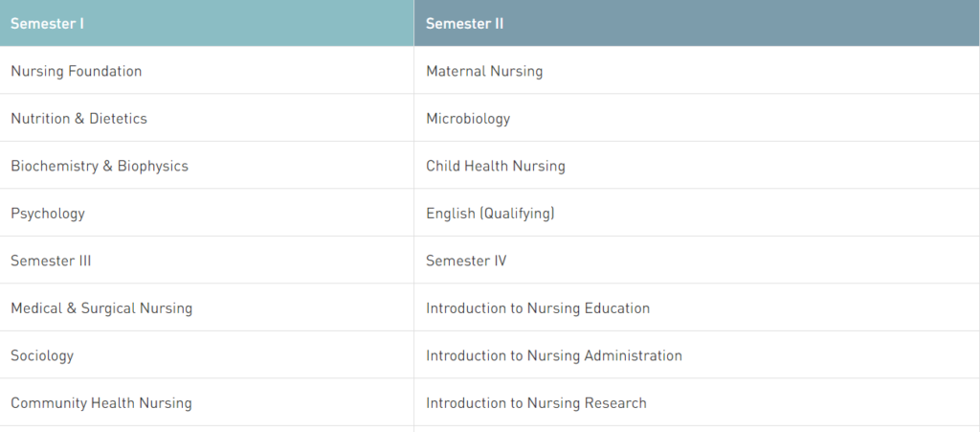Click the Semester I column header
This screenshot has height=432, width=980.
coord(48,23)
